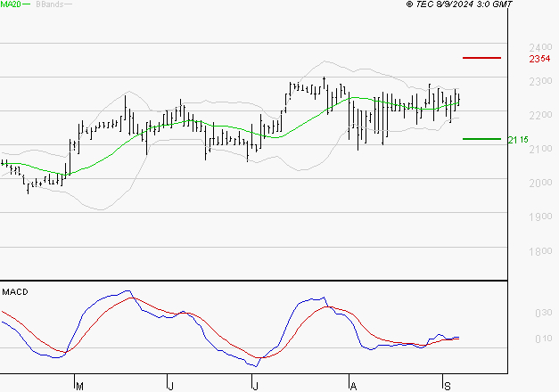The width and height of the screenshot is (559, 392).
Task: Click the second J month marker (July)
Action: click(x=255, y=386)
